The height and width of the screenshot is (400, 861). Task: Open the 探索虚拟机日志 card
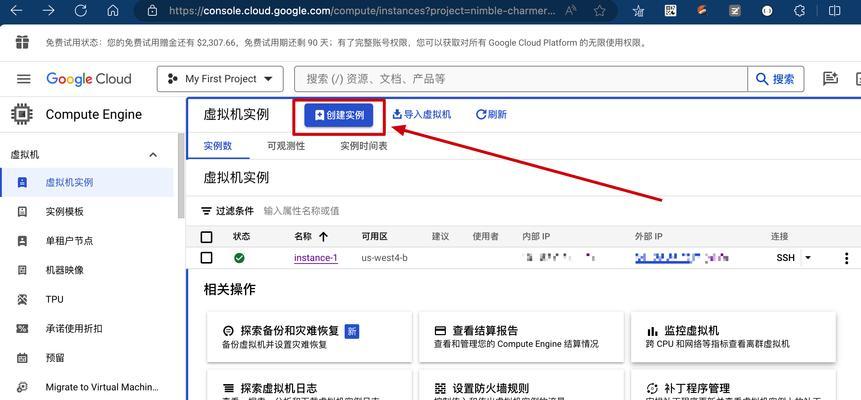tap(310, 385)
